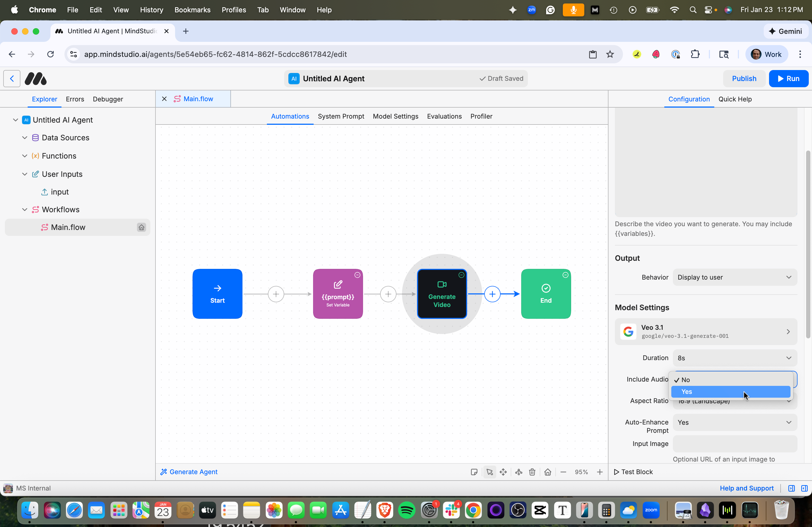Click the MindStudio logo in the top bar
Viewport: 812px width, 527px height.
point(35,78)
